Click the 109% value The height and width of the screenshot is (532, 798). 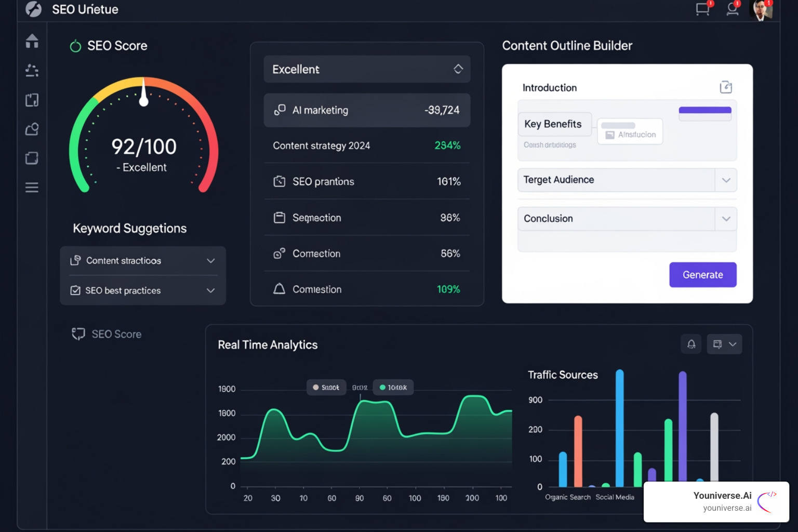448,289
